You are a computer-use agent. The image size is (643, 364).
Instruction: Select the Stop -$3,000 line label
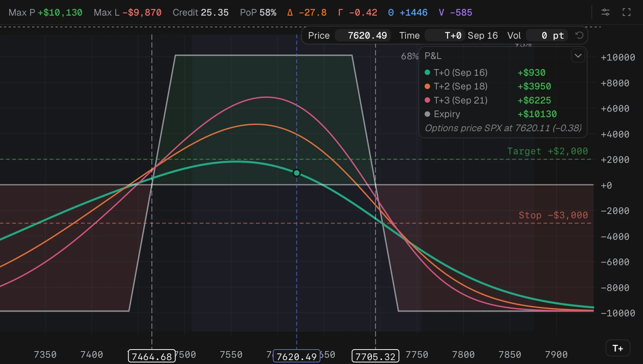point(553,215)
